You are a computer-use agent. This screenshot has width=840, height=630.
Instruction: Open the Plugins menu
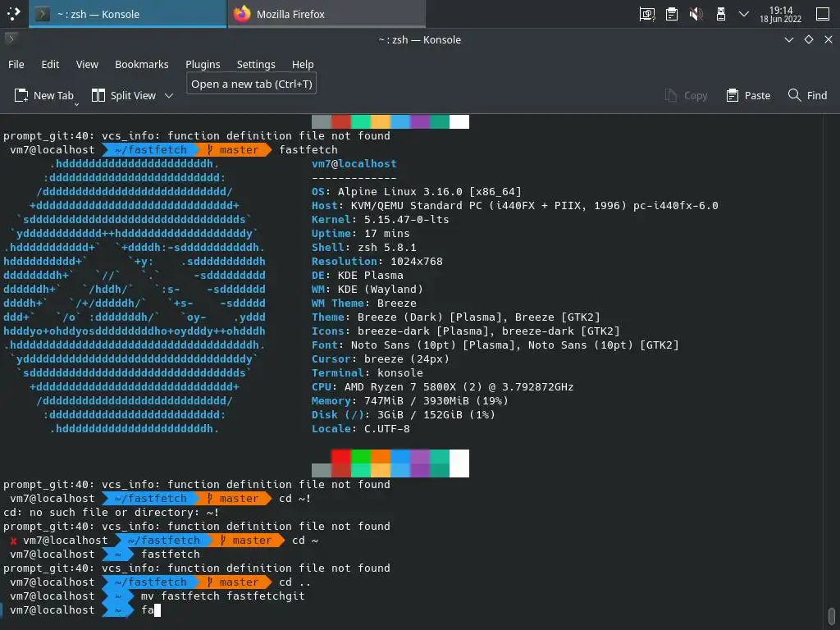[x=203, y=64]
